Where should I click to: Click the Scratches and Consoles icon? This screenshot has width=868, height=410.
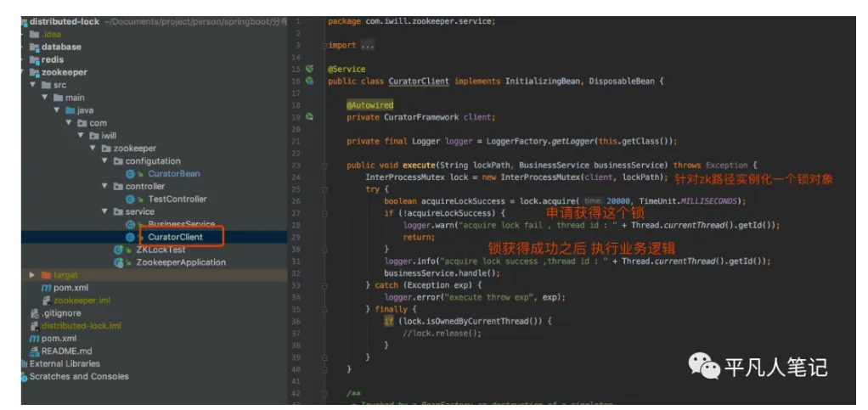coord(25,377)
